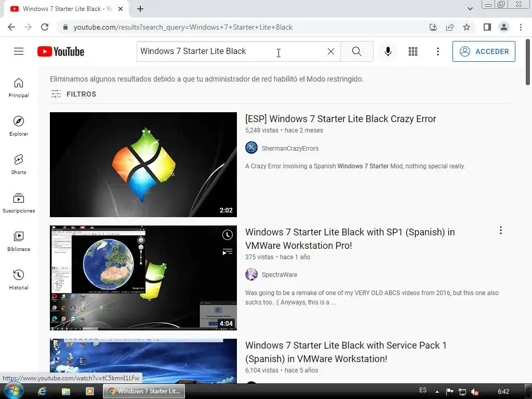Open Suscripciones in the sidebar

[19, 203]
